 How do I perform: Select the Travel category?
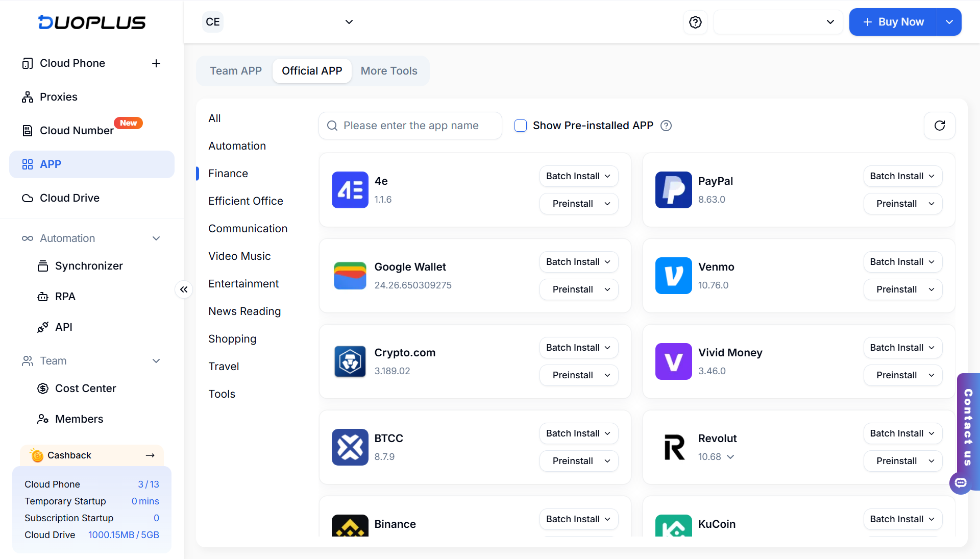[224, 367]
